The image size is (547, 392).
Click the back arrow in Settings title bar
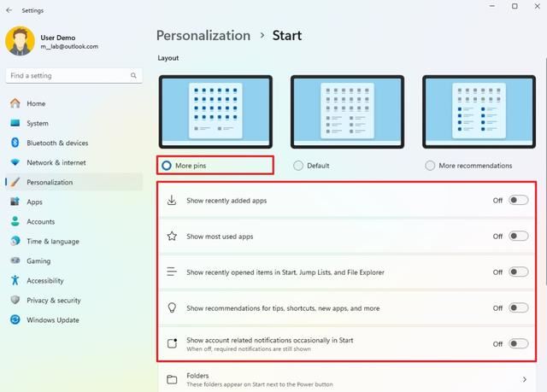[x=9, y=10]
